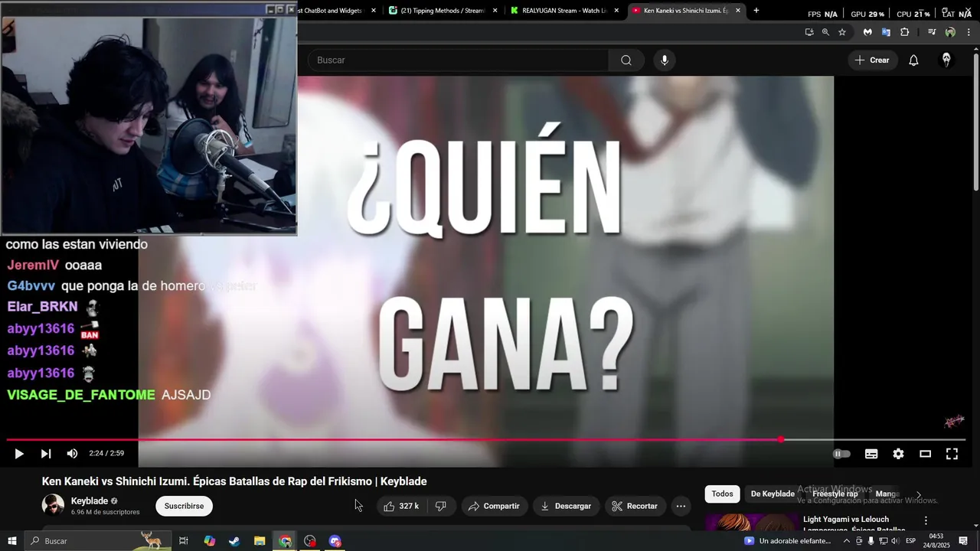Open File Explorer from the taskbar
The height and width of the screenshot is (551, 980).
click(x=260, y=541)
